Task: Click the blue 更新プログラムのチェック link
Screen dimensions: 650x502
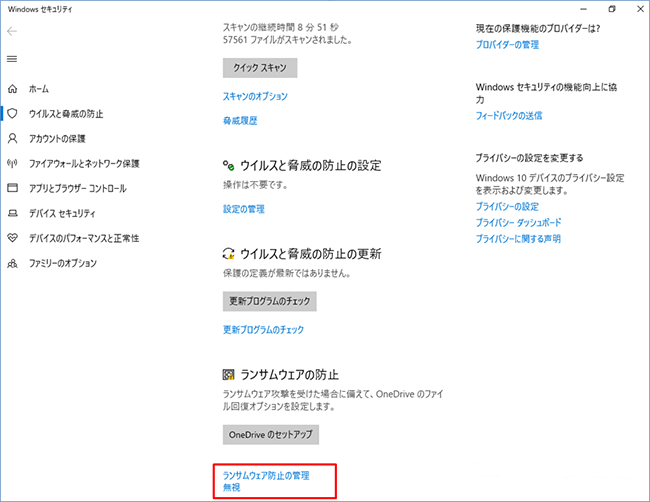Action: pyautogui.click(x=264, y=330)
